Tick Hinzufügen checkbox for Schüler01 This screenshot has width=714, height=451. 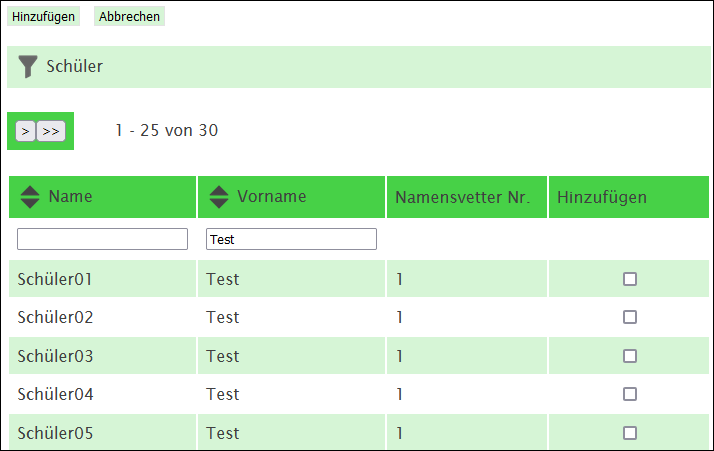pyautogui.click(x=630, y=279)
